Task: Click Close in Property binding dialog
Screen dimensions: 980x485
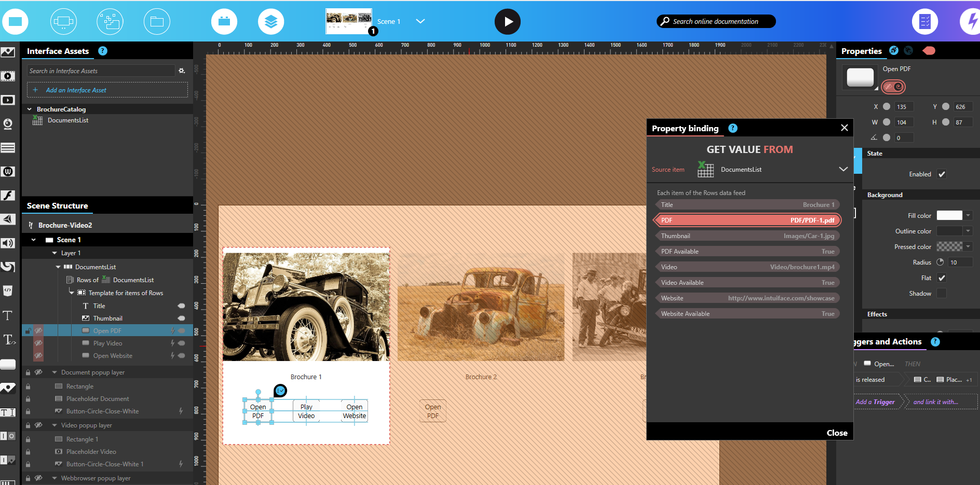Action: tap(837, 433)
